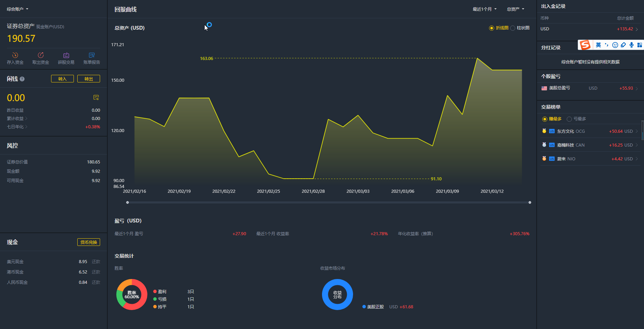
Task: Click the Sogou input method logo
Action: pos(585,45)
